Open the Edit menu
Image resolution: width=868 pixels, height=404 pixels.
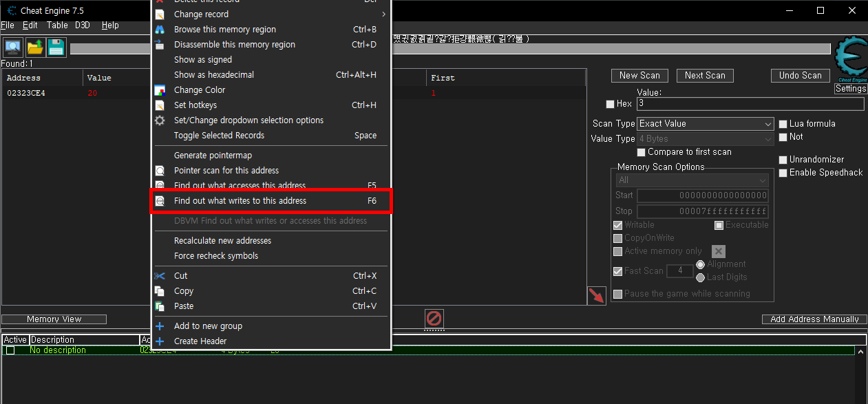30,25
